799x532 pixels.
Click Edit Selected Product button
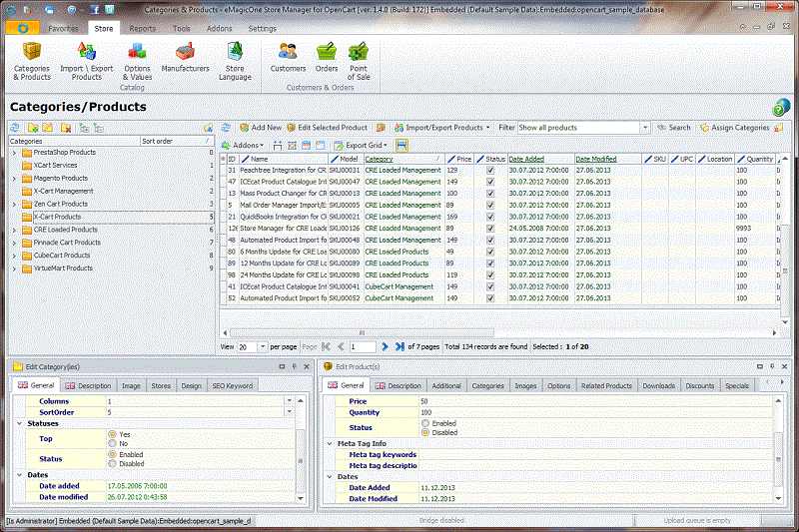point(328,128)
